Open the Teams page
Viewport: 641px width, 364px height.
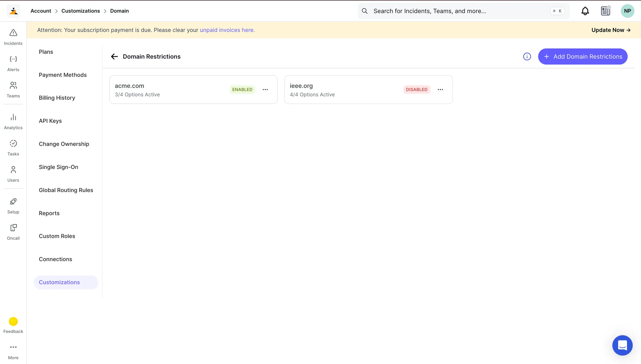[13, 89]
